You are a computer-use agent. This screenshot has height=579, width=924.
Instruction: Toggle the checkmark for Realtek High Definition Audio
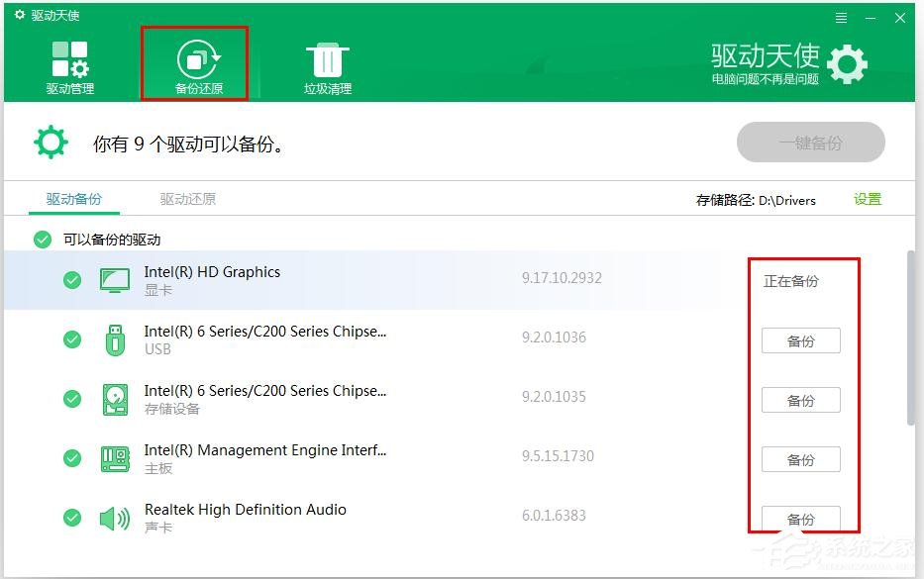point(71,517)
